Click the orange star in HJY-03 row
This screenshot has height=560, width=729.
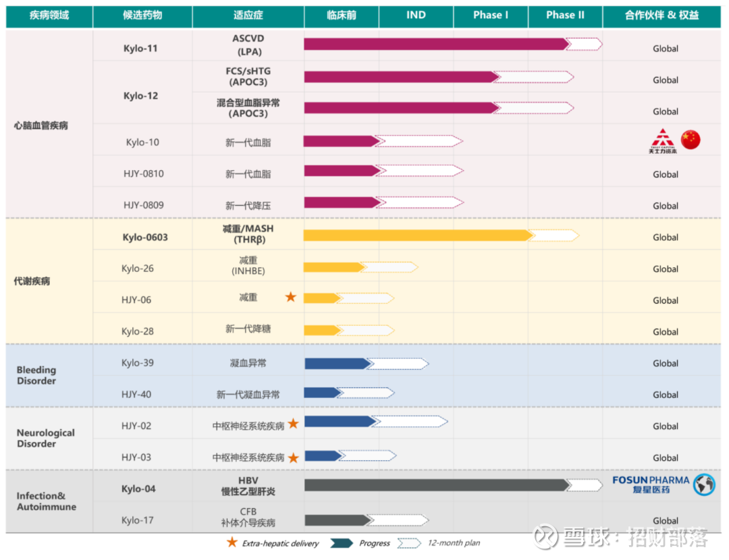coord(294,457)
